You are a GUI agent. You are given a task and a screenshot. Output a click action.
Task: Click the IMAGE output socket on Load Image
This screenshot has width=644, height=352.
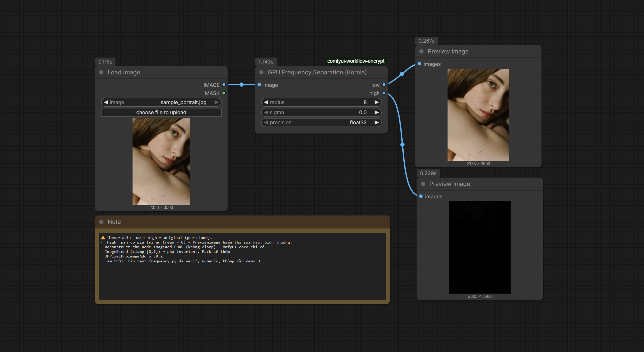tap(224, 85)
